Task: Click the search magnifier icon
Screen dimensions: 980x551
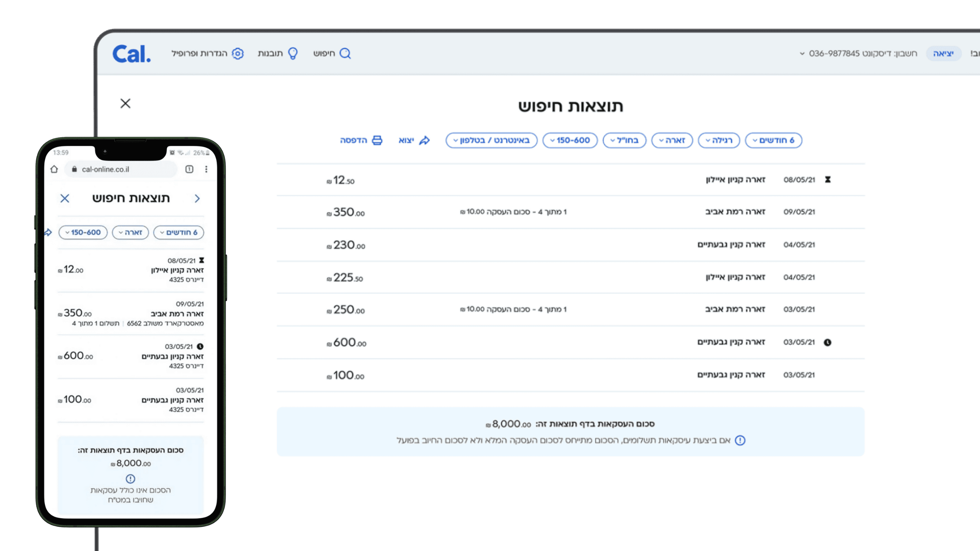Action: coord(345,54)
